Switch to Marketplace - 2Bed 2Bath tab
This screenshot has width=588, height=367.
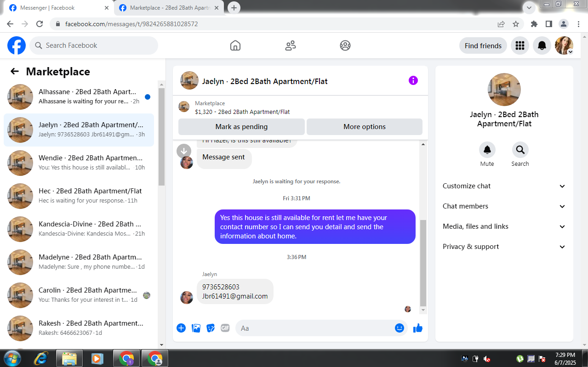coord(169,8)
